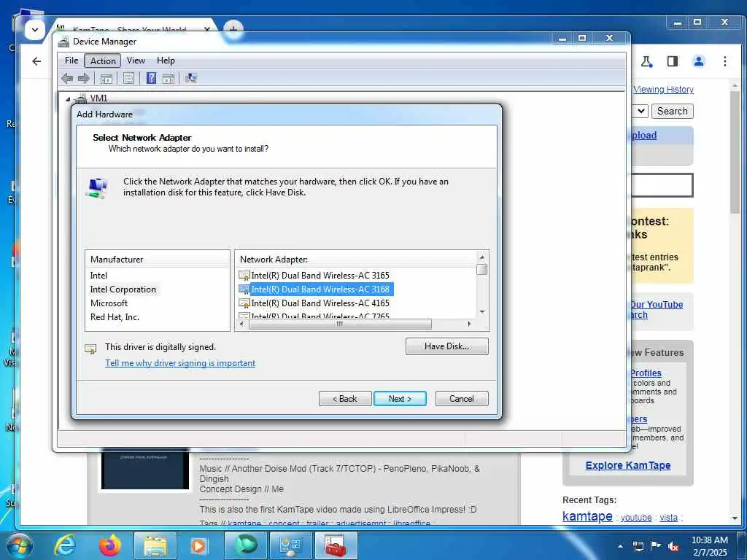The height and width of the screenshot is (560, 747).
Task: Click the browser back arrow icon
Action: pyautogui.click(x=36, y=61)
